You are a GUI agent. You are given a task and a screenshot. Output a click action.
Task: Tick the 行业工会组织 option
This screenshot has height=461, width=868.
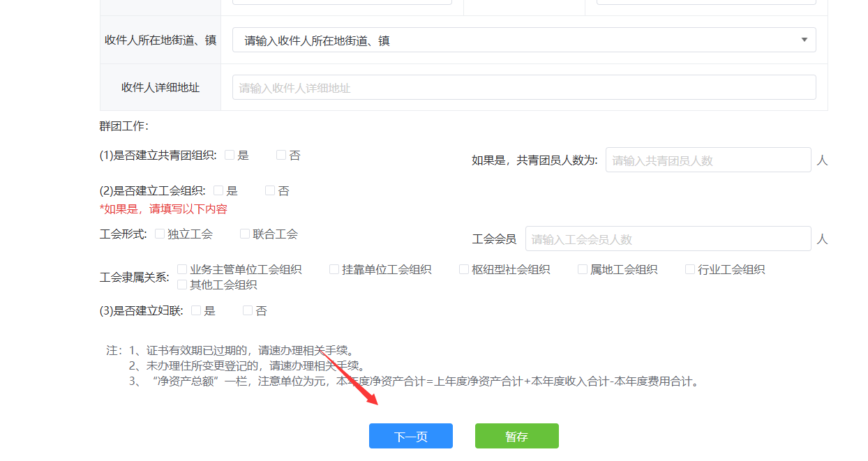[x=690, y=269]
